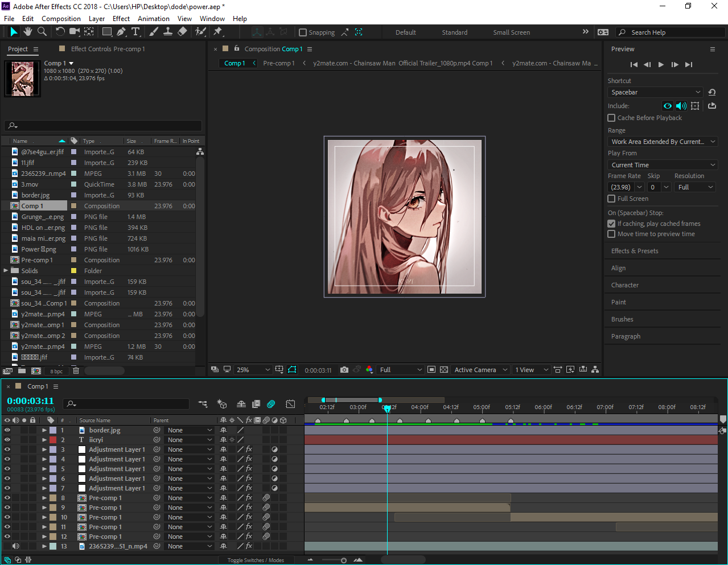
Task: Click the red label swatch of iicryi layer
Action: (x=53, y=440)
